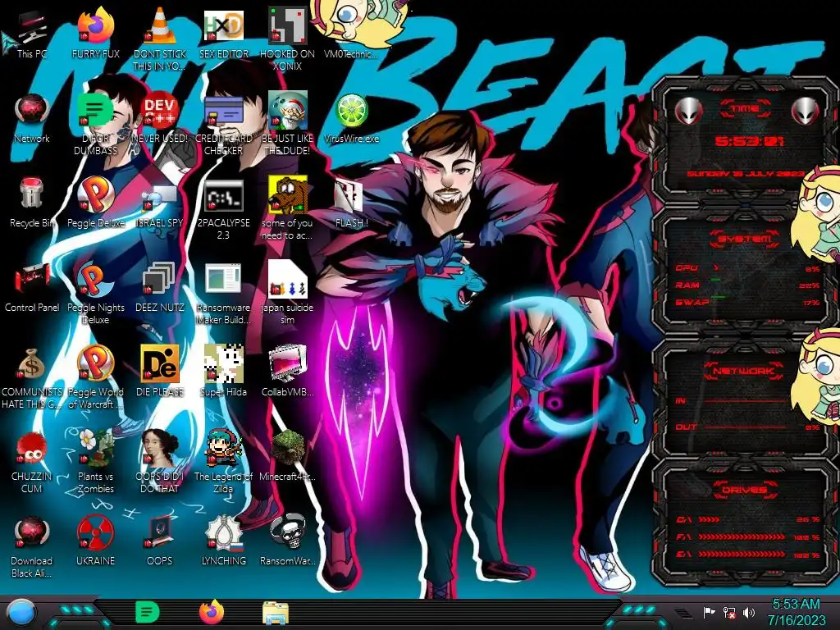Click the network status tray icon
840x630 pixels.
click(x=729, y=612)
